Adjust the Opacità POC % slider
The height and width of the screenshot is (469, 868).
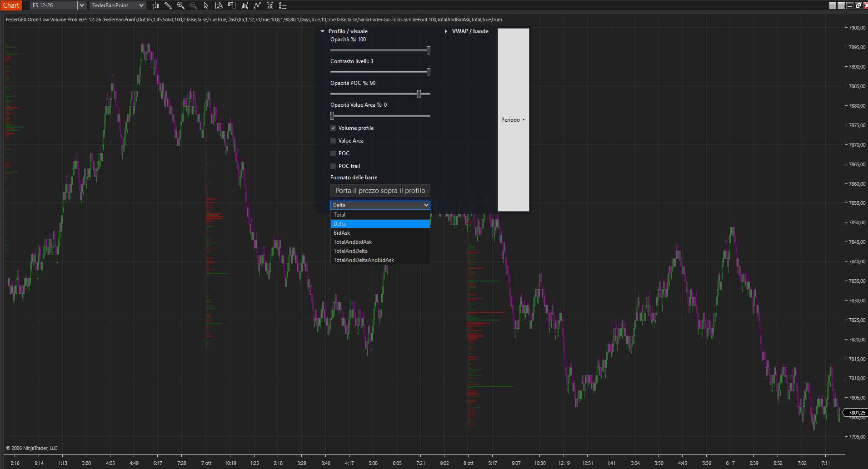pos(380,94)
